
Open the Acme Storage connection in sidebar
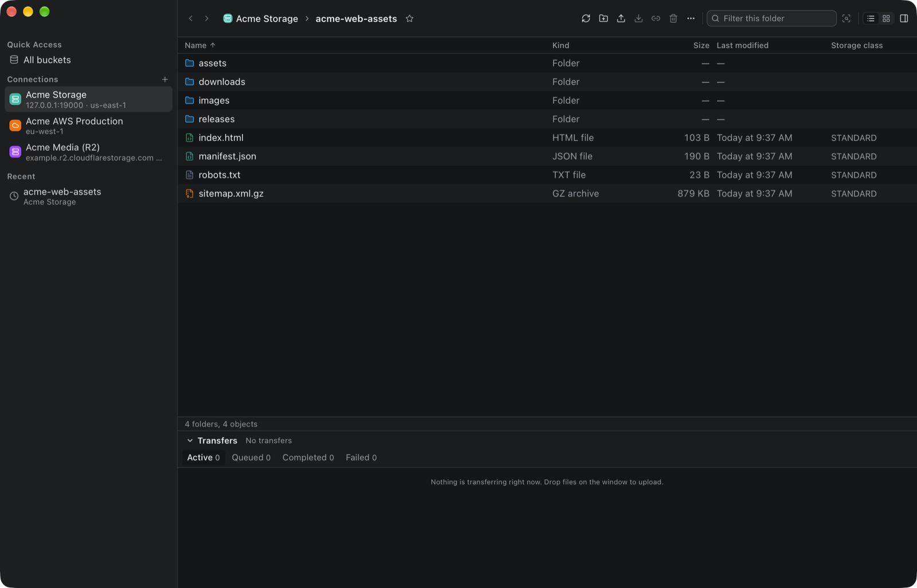(88, 99)
